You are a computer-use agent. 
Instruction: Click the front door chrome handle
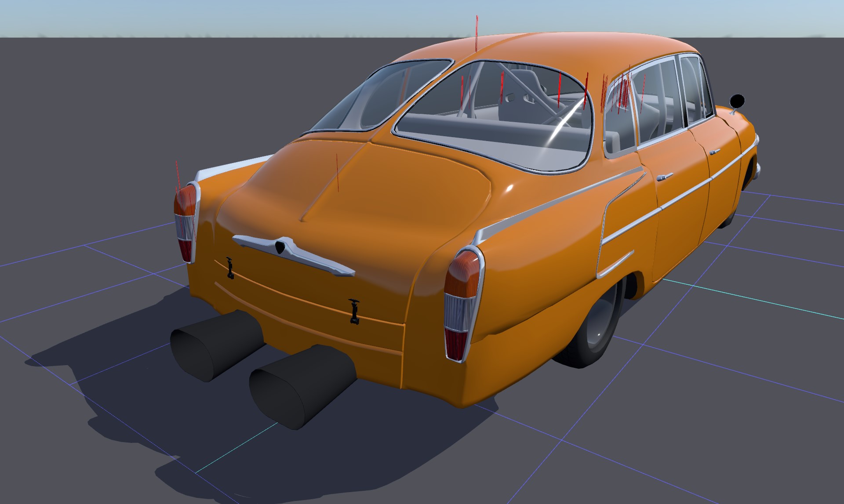click(x=714, y=152)
